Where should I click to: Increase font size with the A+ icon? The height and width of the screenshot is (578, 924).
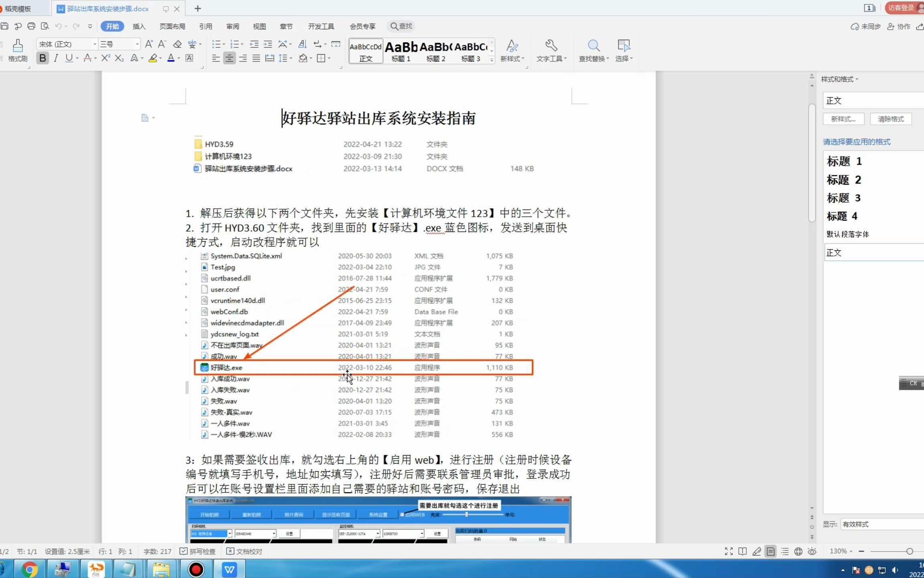[x=149, y=44]
